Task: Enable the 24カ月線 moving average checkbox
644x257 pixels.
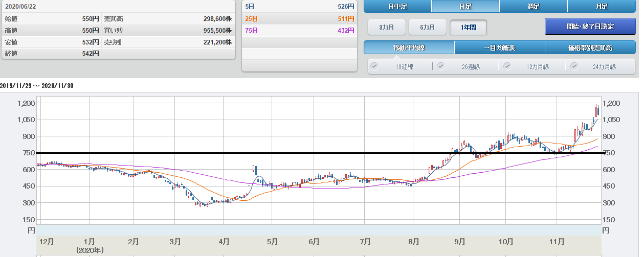Action: click(x=574, y=66)
